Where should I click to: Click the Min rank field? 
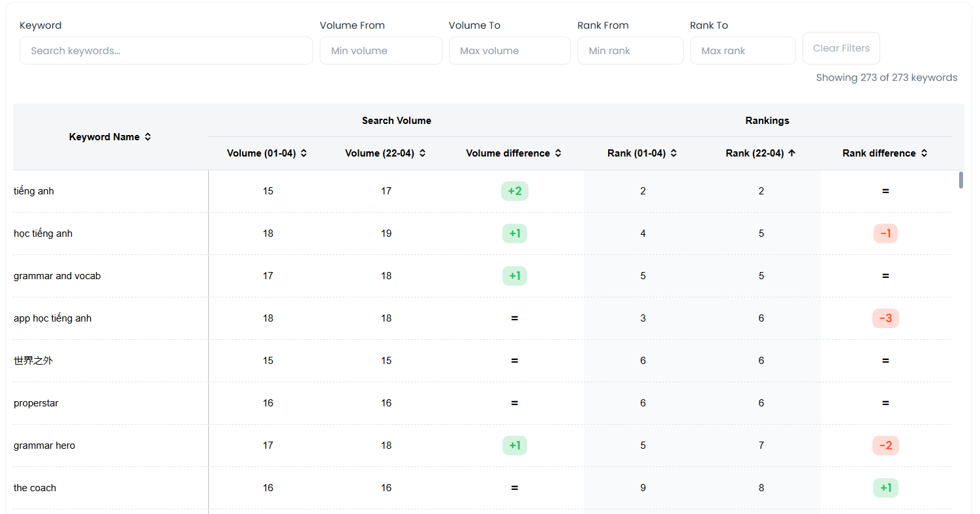pos(630,51)
